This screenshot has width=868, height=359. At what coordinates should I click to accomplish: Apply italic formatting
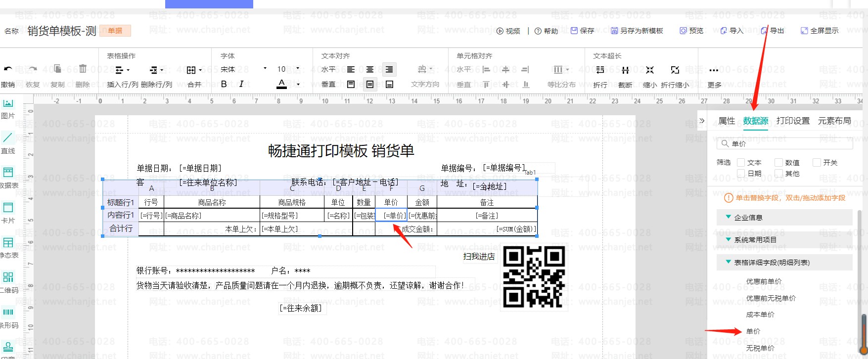coord(241,84)
